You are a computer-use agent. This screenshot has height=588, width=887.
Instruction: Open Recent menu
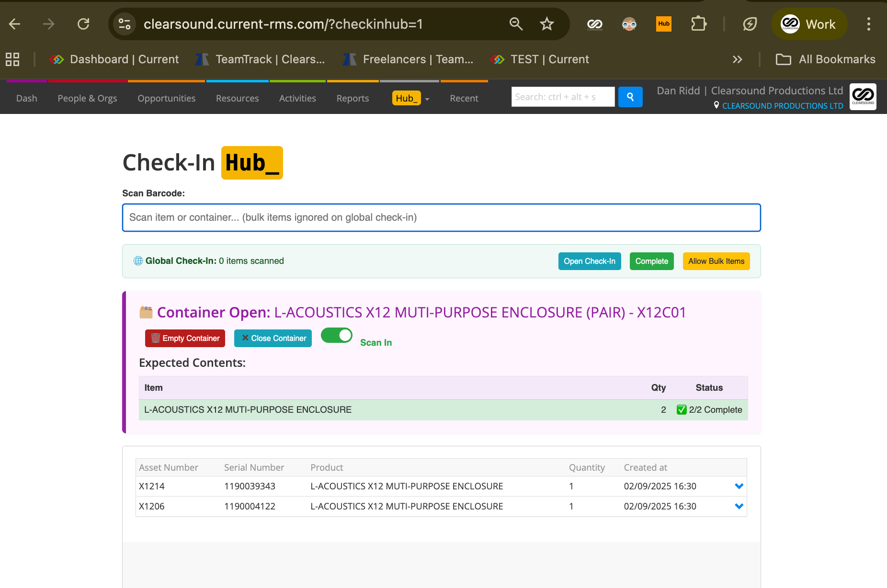point(464,98)
